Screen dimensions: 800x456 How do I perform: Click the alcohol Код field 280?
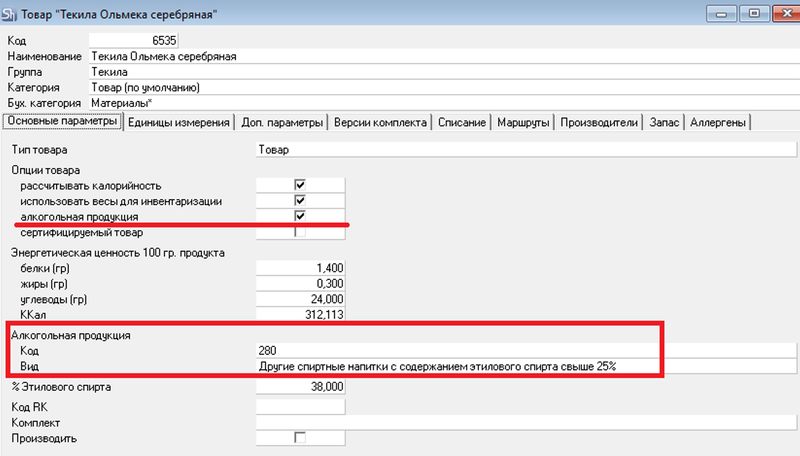pyautogui.click(x=526, y=350)
